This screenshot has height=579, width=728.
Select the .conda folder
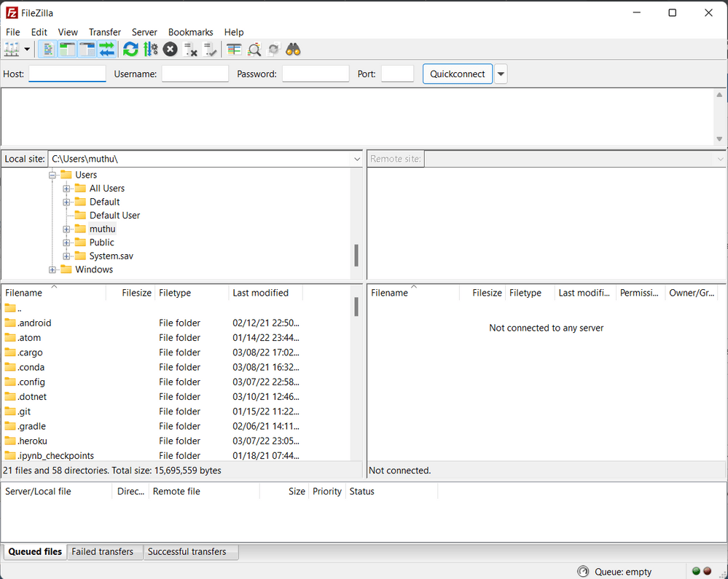tap(25, 367)
